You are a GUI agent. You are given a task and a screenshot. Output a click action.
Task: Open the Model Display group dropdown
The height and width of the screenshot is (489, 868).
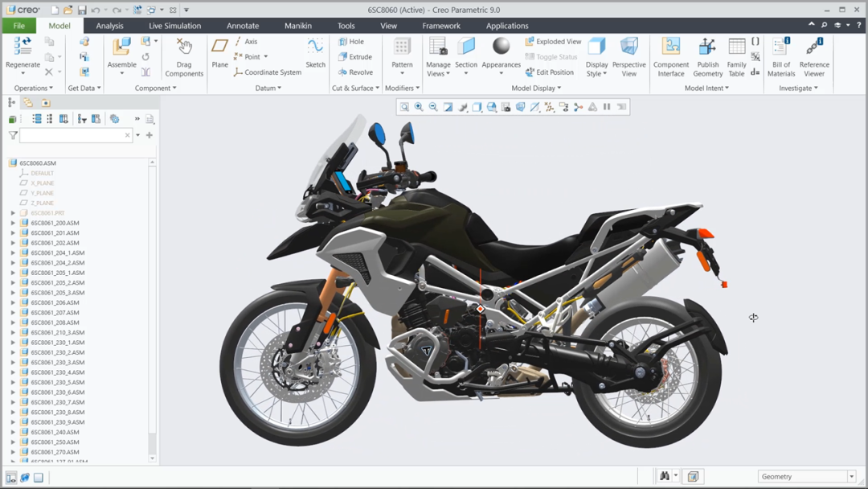[x=536, y=88]
